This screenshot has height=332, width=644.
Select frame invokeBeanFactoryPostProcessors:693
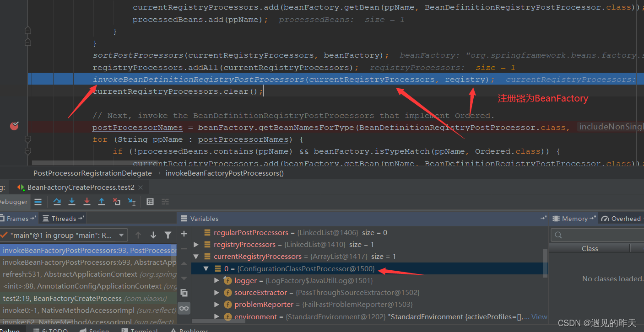click(88, 262)
